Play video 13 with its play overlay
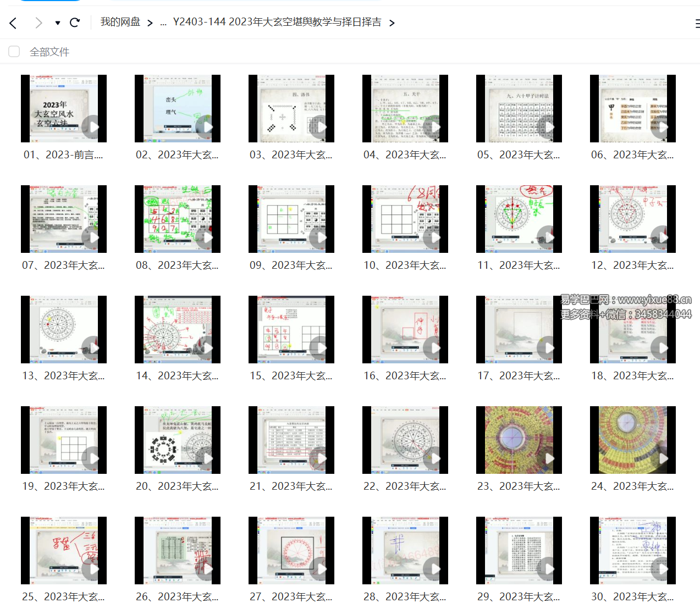Image resolution: width=700 pixels, height=614 pixels. pyautogui.click(x=93, y=348)
